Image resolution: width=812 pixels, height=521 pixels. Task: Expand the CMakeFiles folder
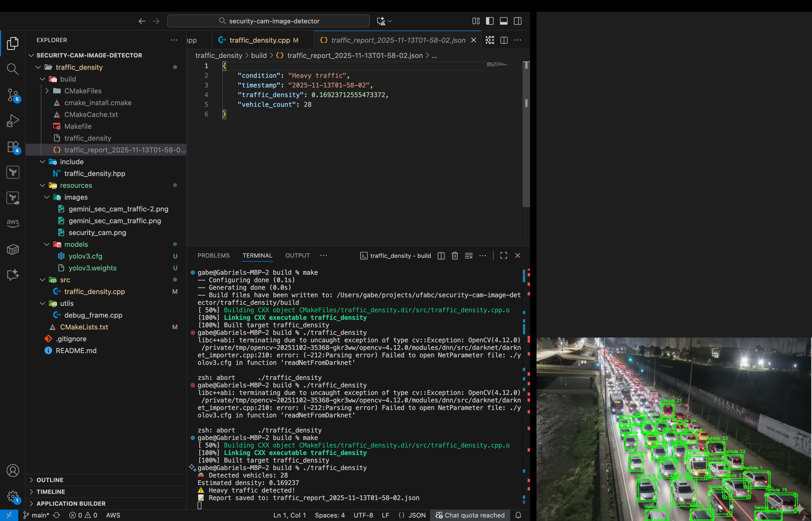pos(47,91)
